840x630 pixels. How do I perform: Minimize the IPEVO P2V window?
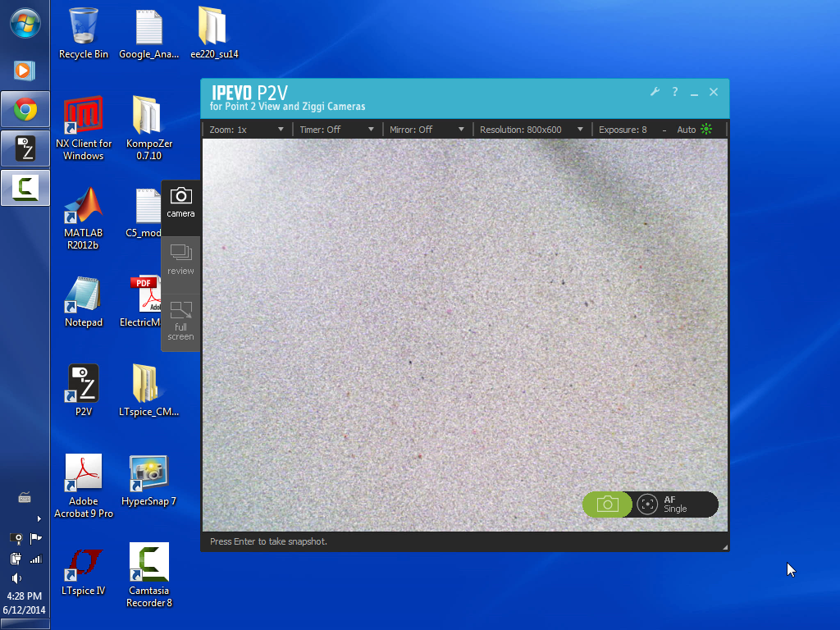pos(694,93)
